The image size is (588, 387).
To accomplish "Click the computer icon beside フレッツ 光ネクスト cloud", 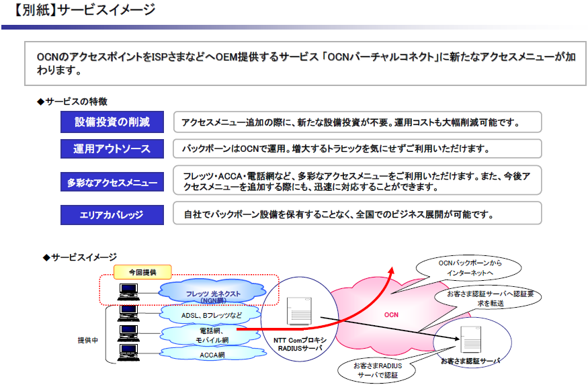I will [128, 292].
